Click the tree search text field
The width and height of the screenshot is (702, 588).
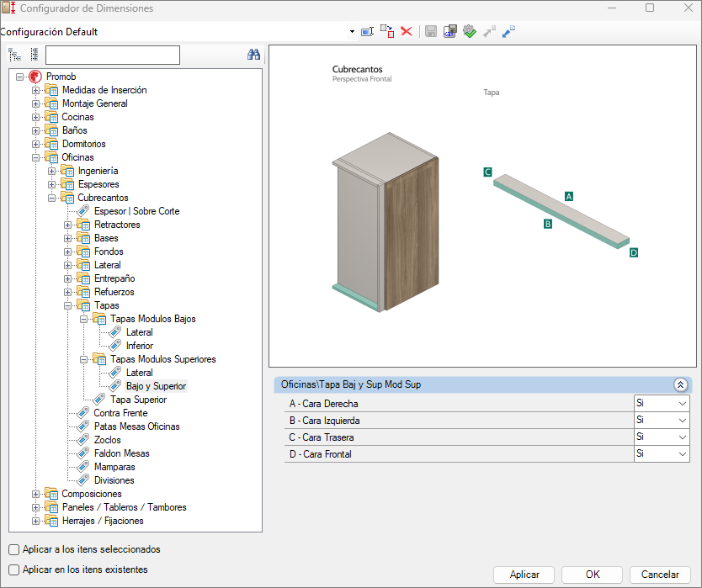coord(113,56)
